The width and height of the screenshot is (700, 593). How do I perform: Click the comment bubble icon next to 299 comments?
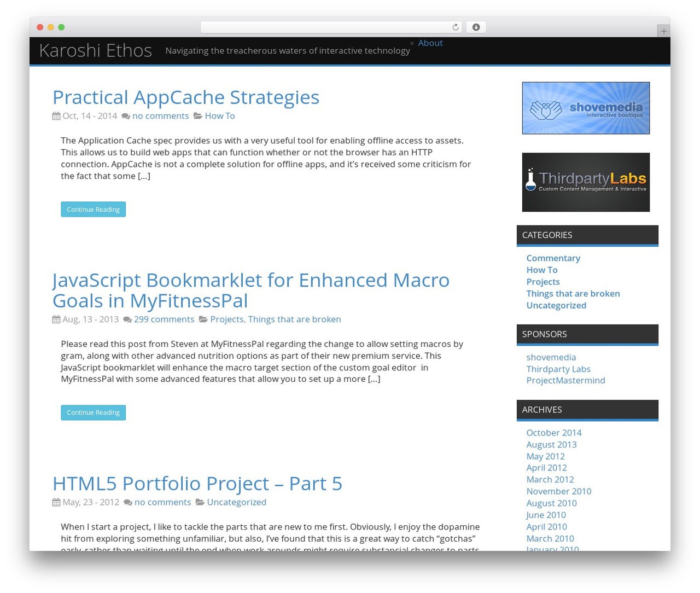(126, 319)
